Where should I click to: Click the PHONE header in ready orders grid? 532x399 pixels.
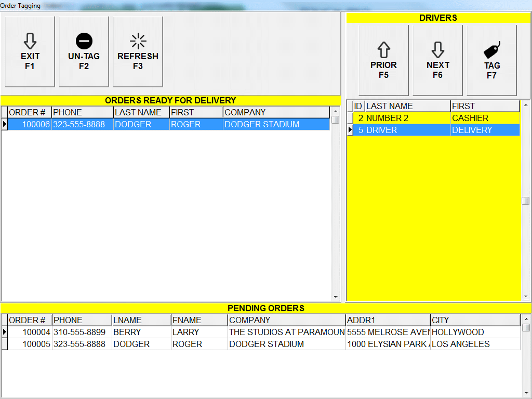82,113
